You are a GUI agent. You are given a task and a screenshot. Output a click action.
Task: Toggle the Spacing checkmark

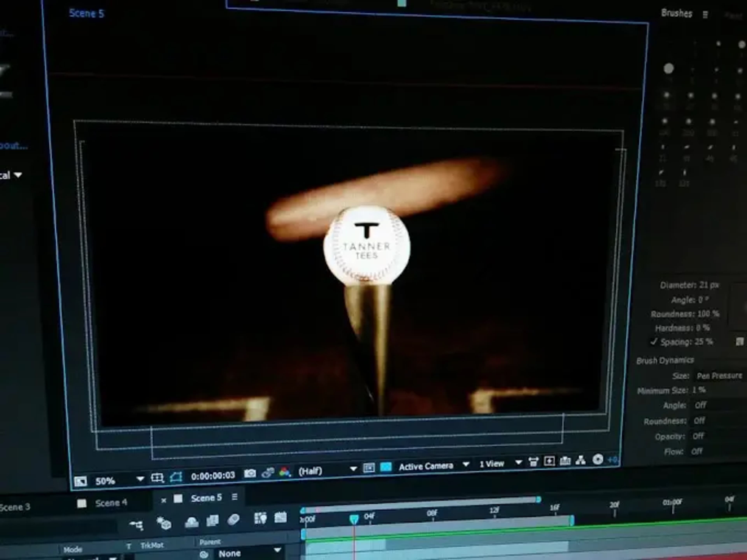pos(654,342)
